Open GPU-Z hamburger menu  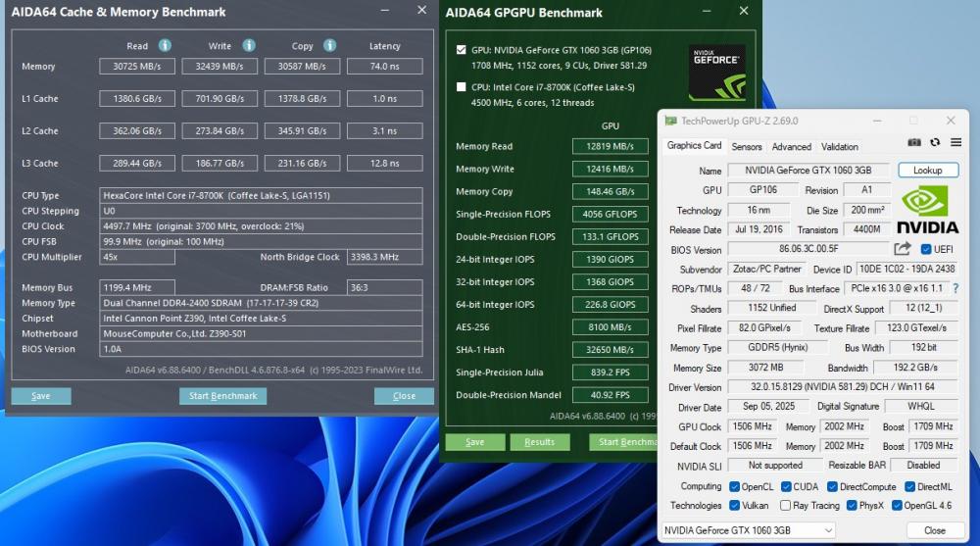coord(955,142)
